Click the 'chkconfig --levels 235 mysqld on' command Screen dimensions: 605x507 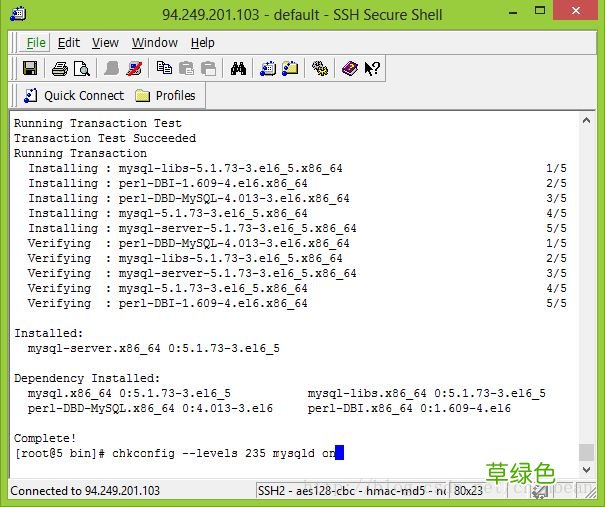[x=224, y=453]
